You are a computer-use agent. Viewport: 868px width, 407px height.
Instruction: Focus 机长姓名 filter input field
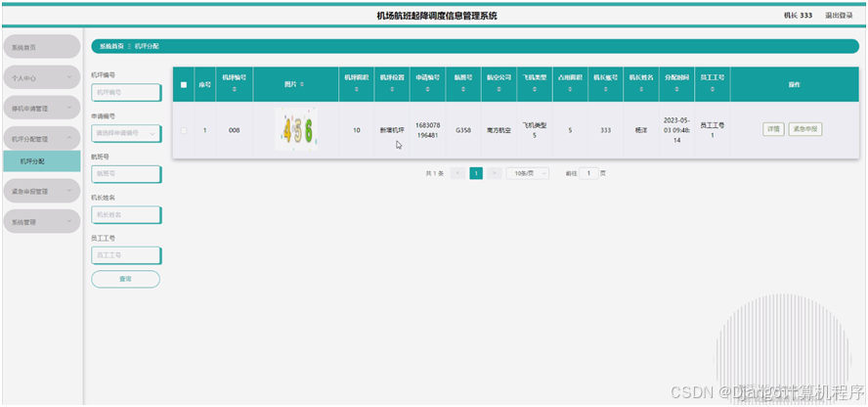126,214
